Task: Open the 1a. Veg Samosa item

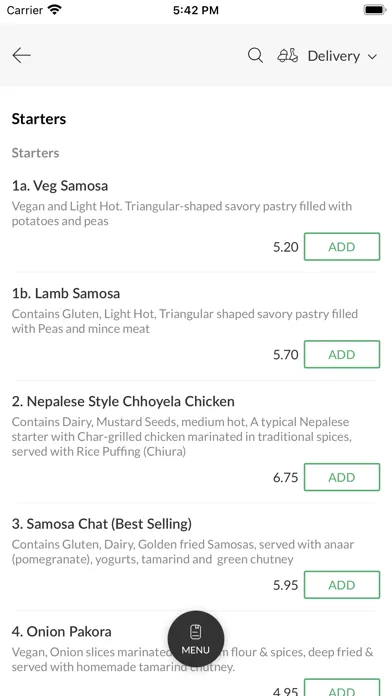Action: coord(60,186)
